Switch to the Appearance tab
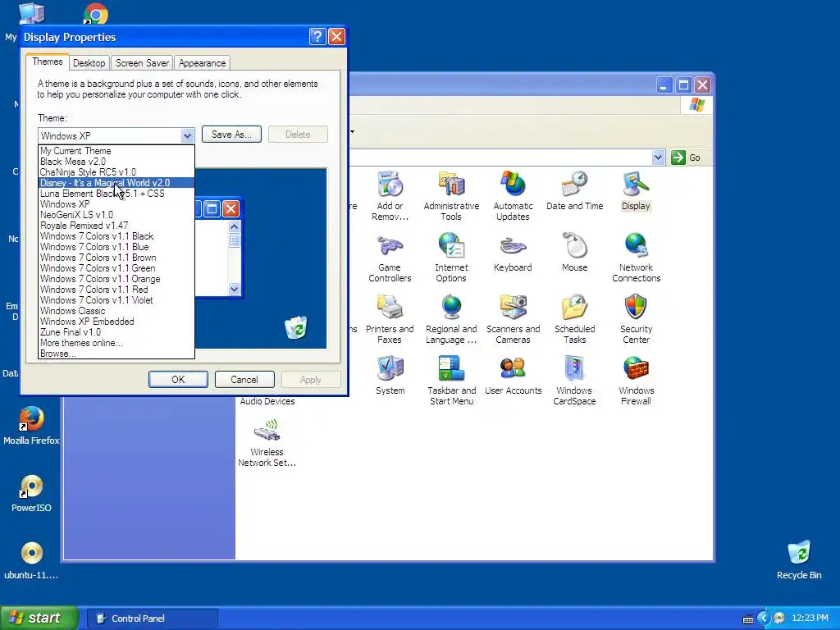840x630 pixels. click(202, 63)
